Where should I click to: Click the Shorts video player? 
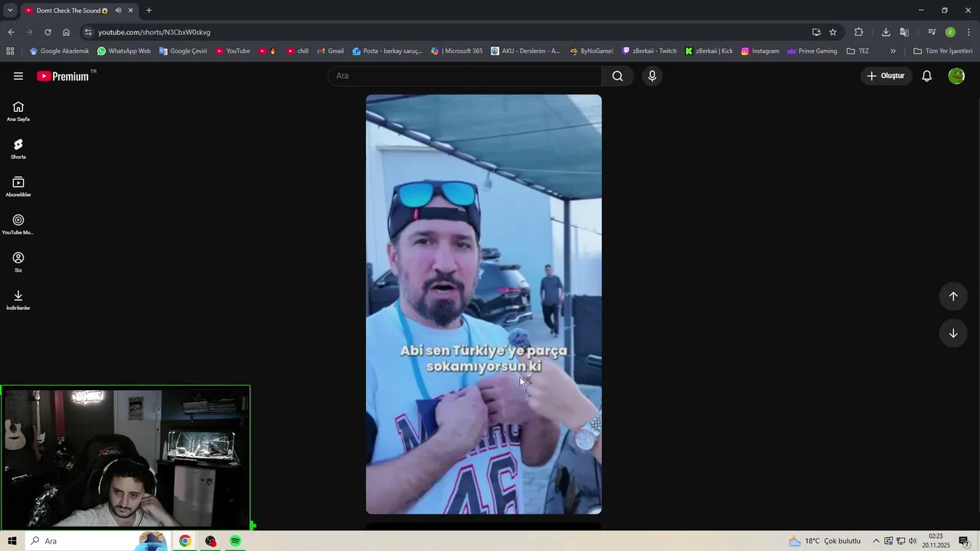484,304
